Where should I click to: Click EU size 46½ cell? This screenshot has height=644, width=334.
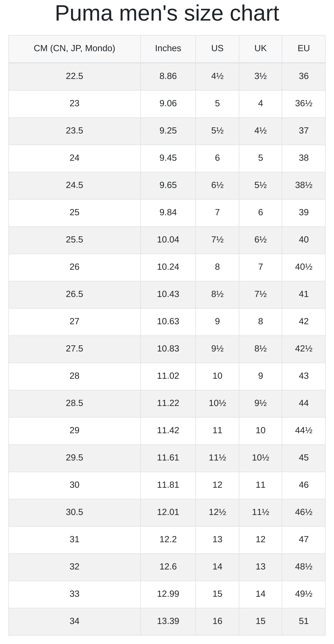pos(304,512)
